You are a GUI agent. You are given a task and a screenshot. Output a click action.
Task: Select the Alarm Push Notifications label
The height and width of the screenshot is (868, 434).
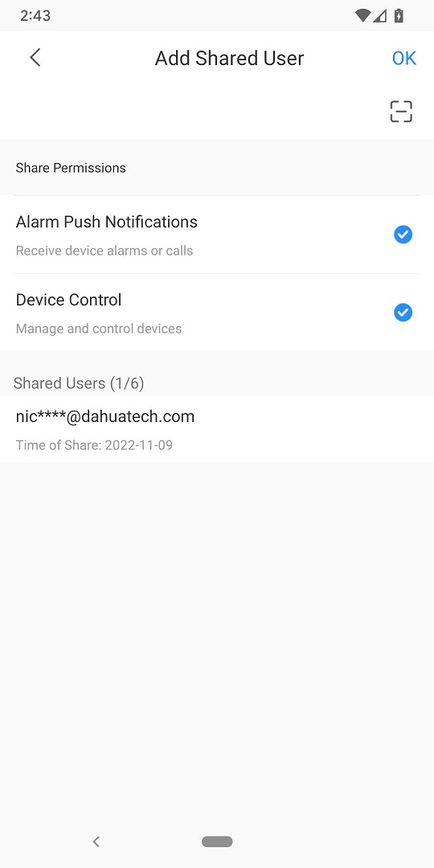tap(107, 222)
